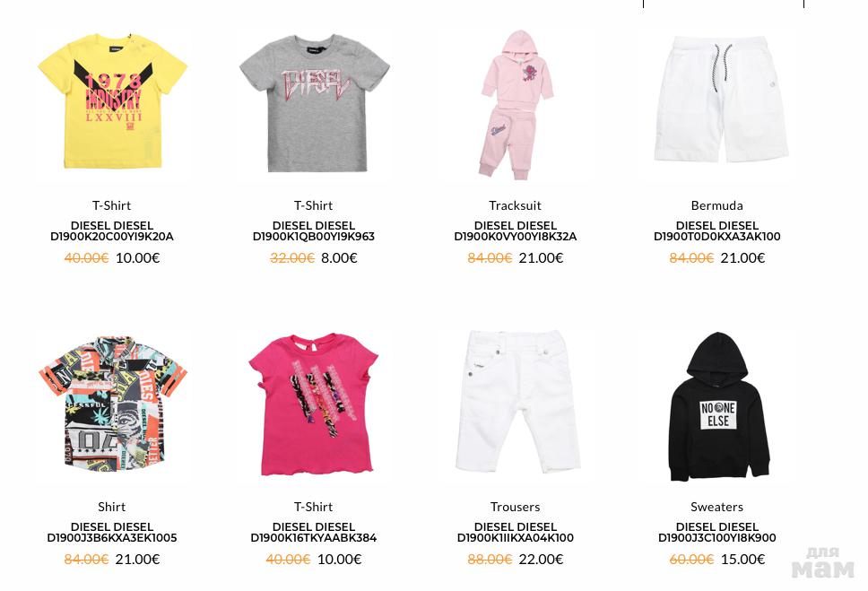The height and width of the screenshot is (591, 868).
Task: Select product title D1900K16TKYAABK384
Action: tap(313, 538)
